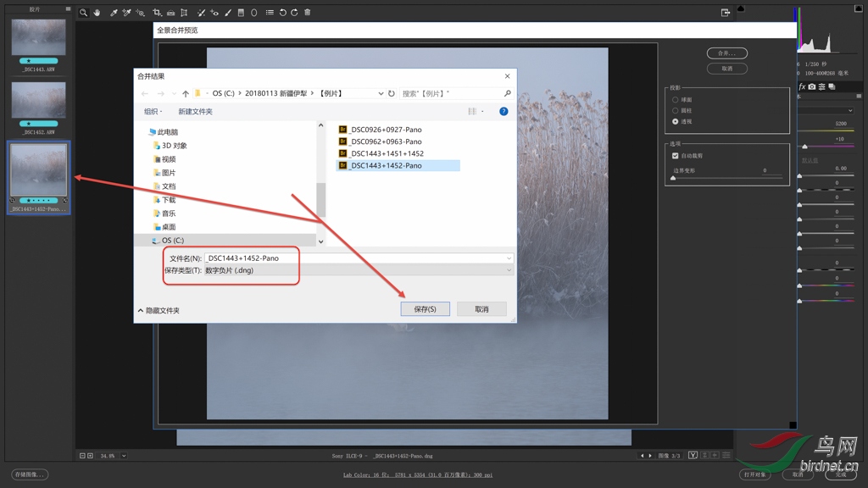Open the camera calibration panel icon
Viewport: 868px width, 488px height.
[811, 86]
